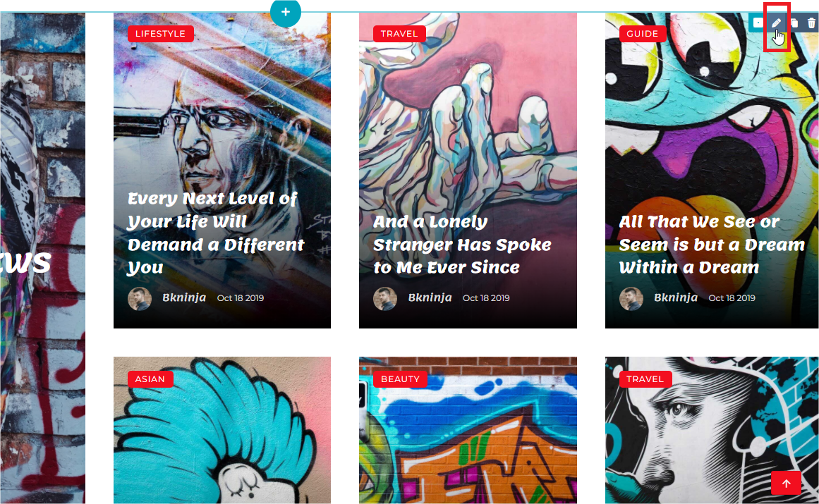Image resolution: width=819 pixels, height=504 pixels.
Task: Open 'Every Next Level of Your Life' post title
Action: tap(216, 233)
